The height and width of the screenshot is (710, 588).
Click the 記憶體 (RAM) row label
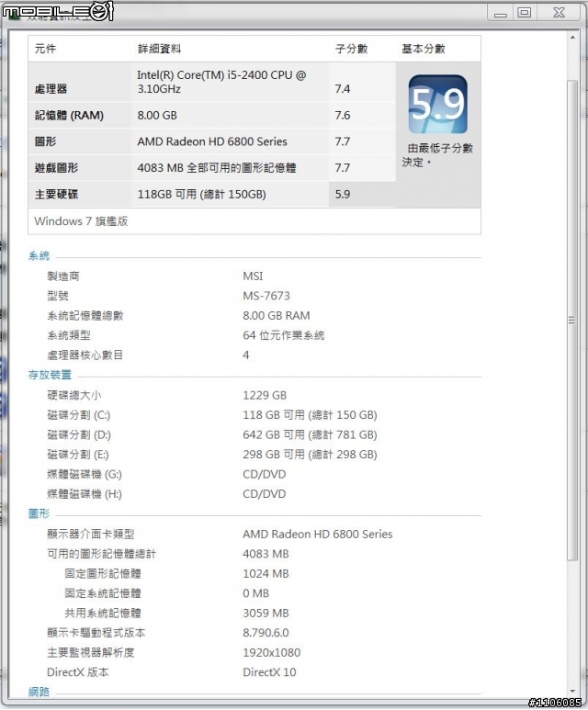point(69,116)
